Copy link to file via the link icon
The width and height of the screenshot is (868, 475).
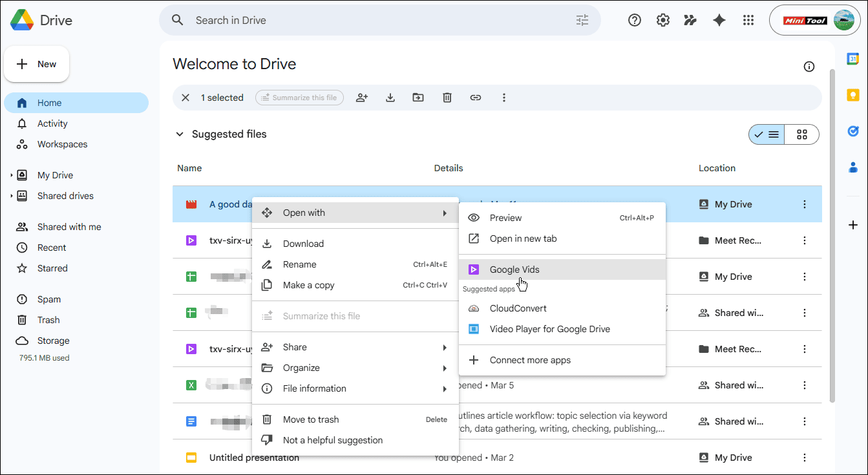pos(476,97)
